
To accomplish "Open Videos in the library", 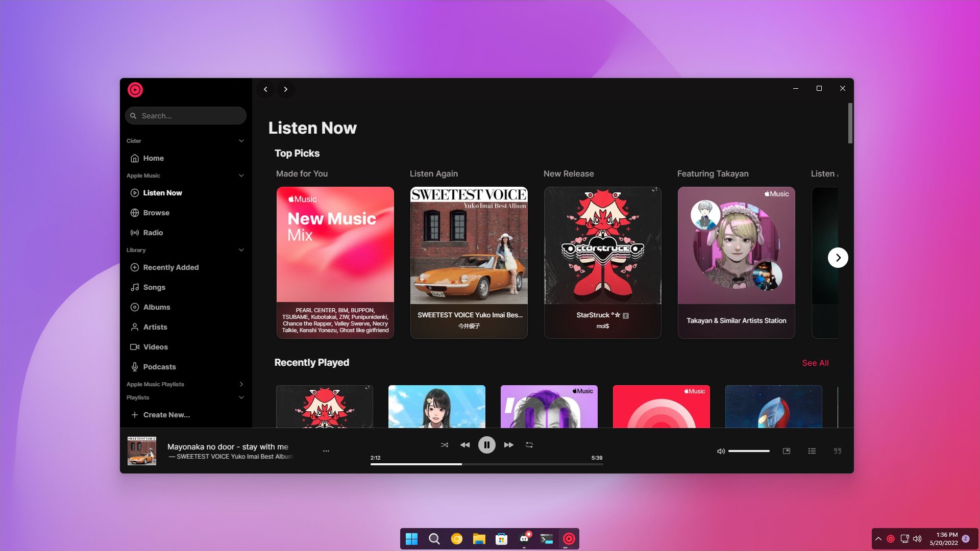I will click(186, 347).
